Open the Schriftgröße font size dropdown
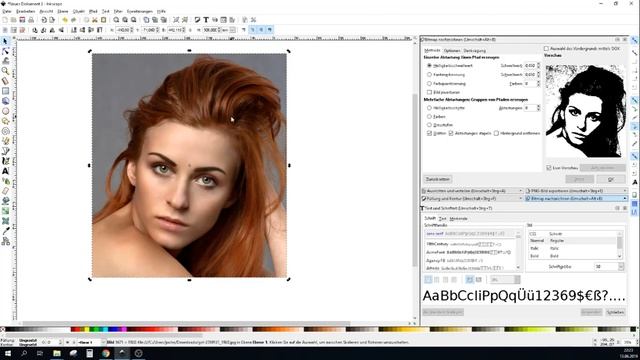Image resolution: width=640 pixels, height=360 pixels. 621,267
